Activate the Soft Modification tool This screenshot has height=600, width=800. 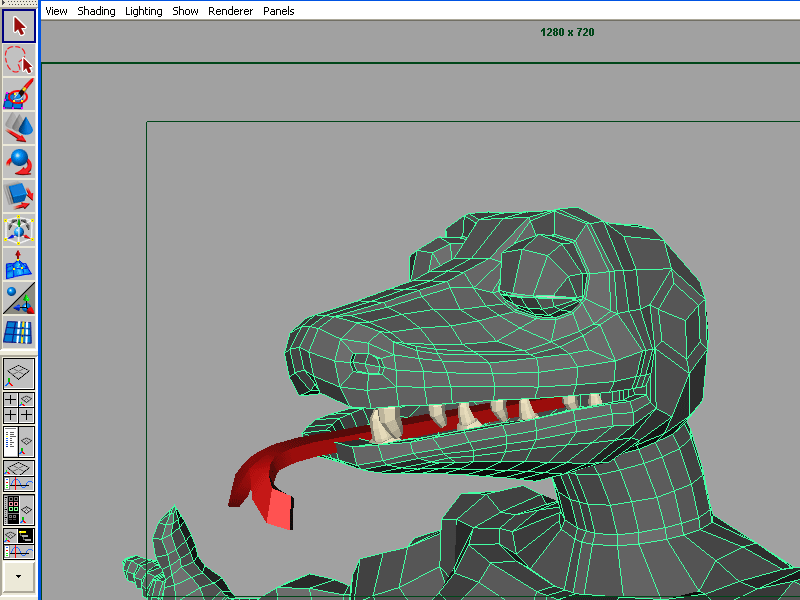click(x=19, y=265)
